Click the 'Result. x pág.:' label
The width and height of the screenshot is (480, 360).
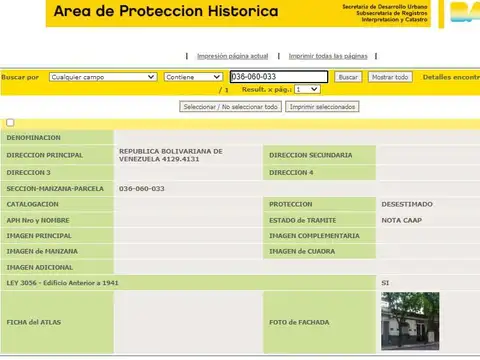pos(267,89)
